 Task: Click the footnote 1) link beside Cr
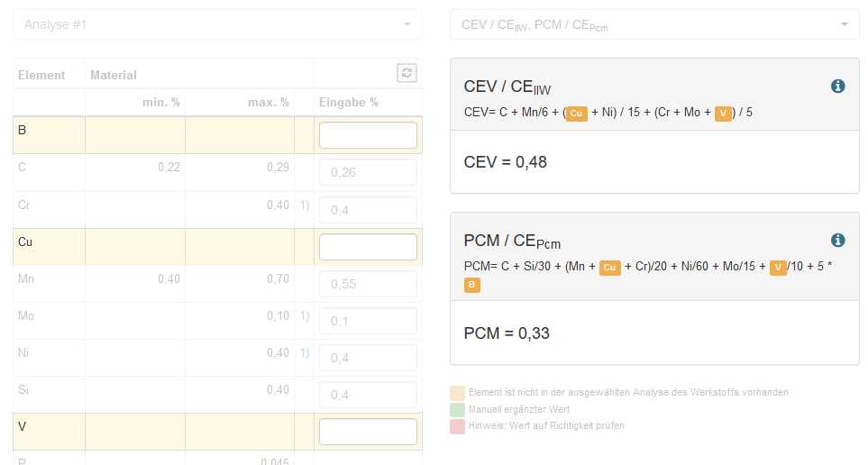click(x=305, y=205)
